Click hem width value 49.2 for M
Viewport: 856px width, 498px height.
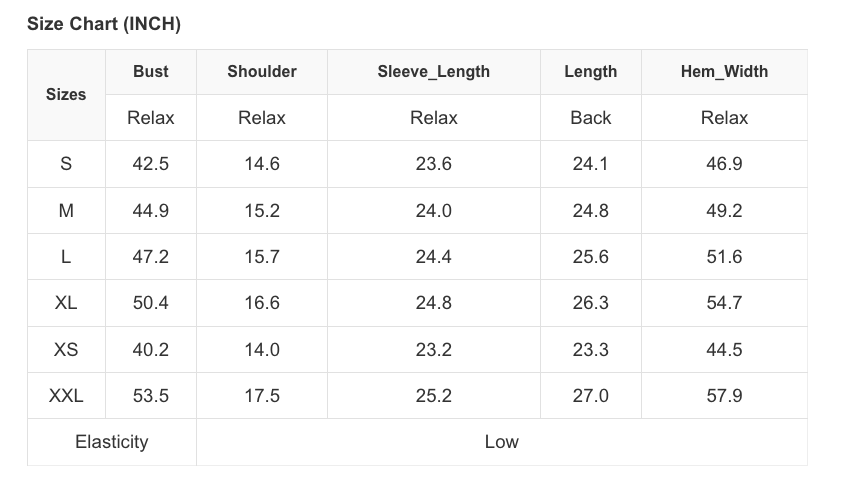point(724,211)
